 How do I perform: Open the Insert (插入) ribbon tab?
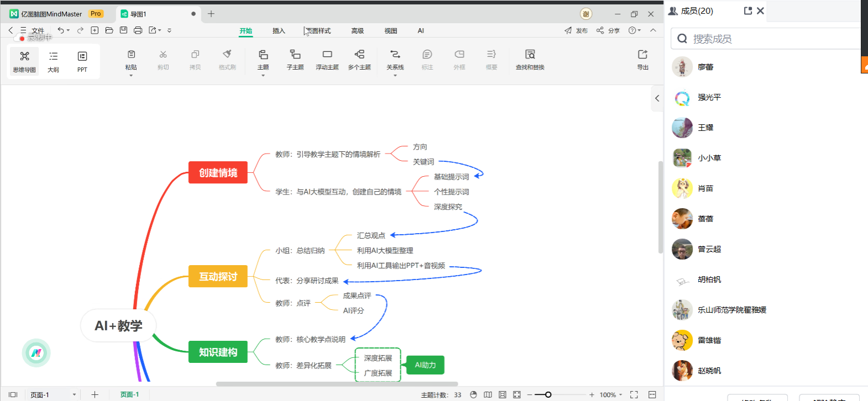pos(279,31)
